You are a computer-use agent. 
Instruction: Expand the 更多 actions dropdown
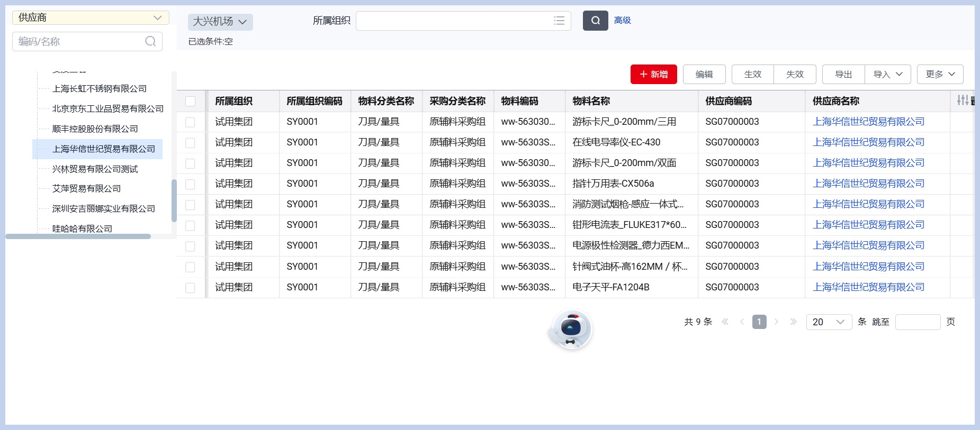tap(940, 74)
